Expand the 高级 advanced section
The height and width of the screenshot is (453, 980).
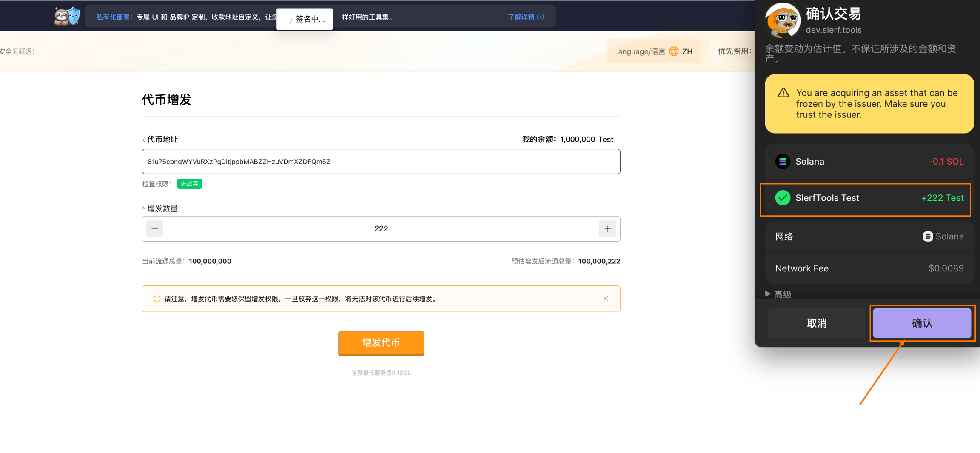click(x=778, y=294)
